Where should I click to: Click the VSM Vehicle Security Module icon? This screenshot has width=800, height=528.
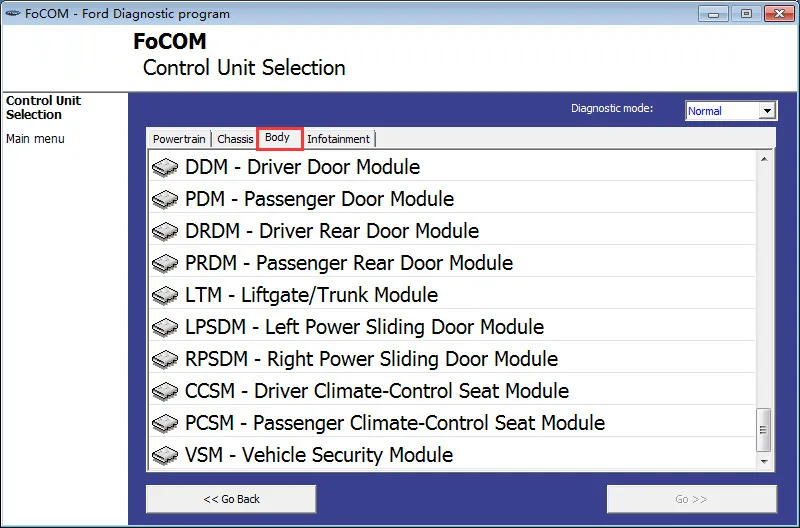(165, 455)
